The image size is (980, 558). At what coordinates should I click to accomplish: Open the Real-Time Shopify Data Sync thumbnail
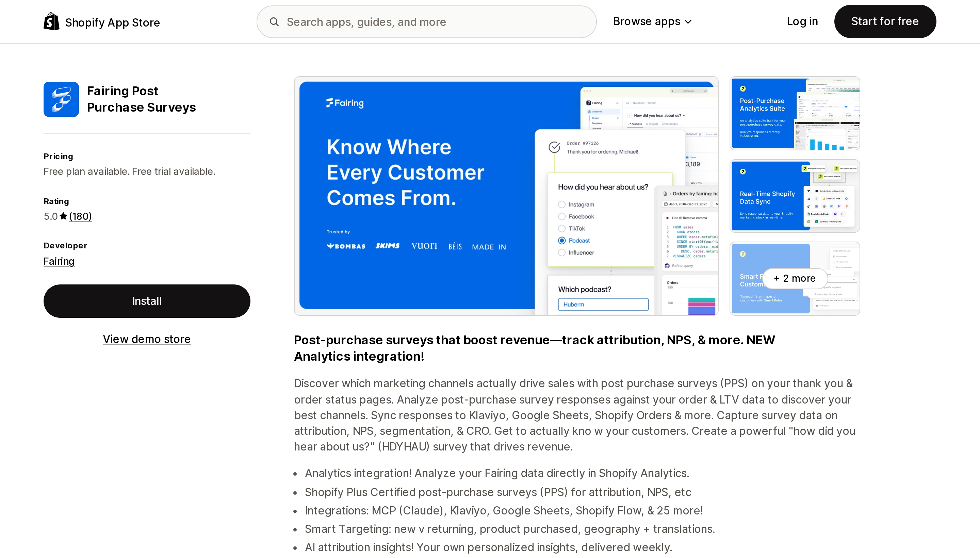click(795, 196)
